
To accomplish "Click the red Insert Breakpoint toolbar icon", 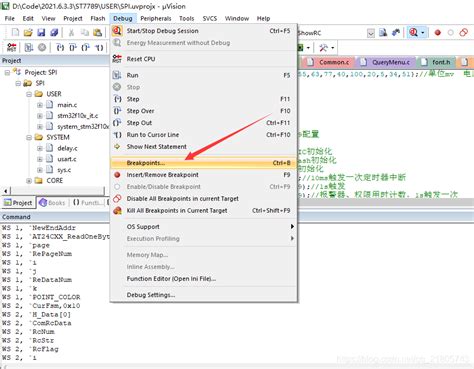I will (x=438, y=33).
